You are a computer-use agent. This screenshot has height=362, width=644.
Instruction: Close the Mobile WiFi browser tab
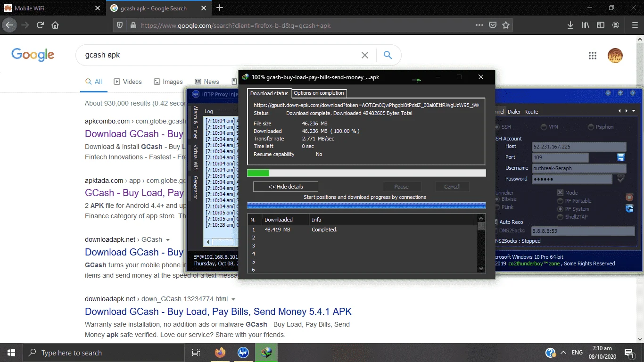click(x=98, y=8)
